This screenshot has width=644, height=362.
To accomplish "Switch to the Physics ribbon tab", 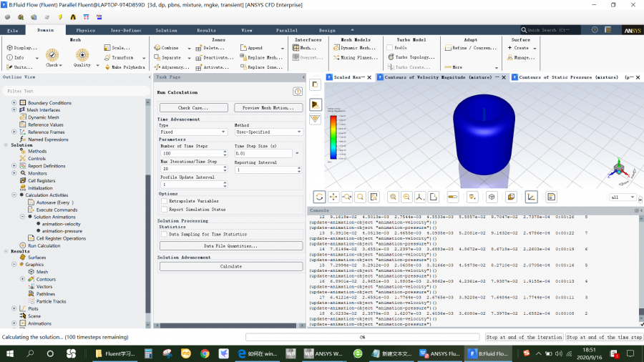I will 85,31.
